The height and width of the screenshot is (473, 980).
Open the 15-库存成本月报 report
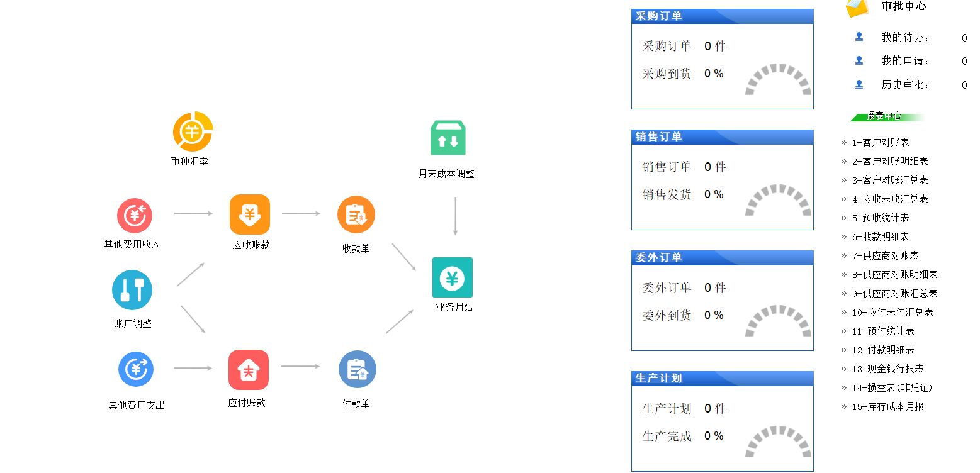coord(887,407)
